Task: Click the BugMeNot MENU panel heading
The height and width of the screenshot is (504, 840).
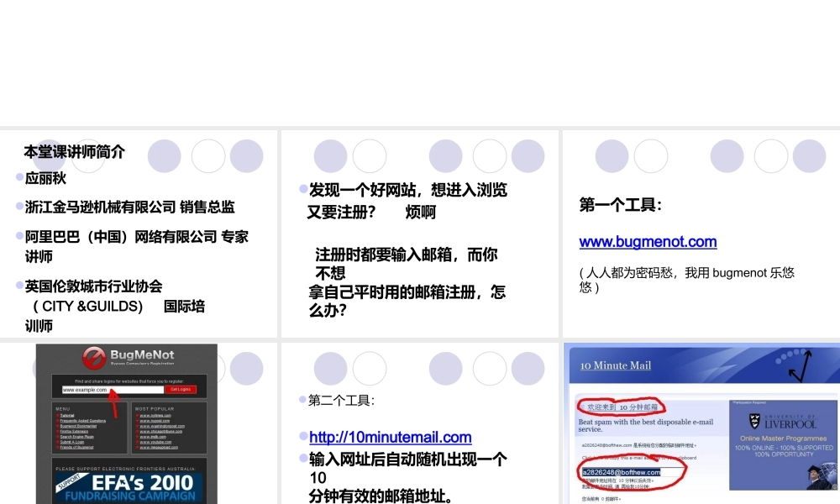Action: [63, 409]
